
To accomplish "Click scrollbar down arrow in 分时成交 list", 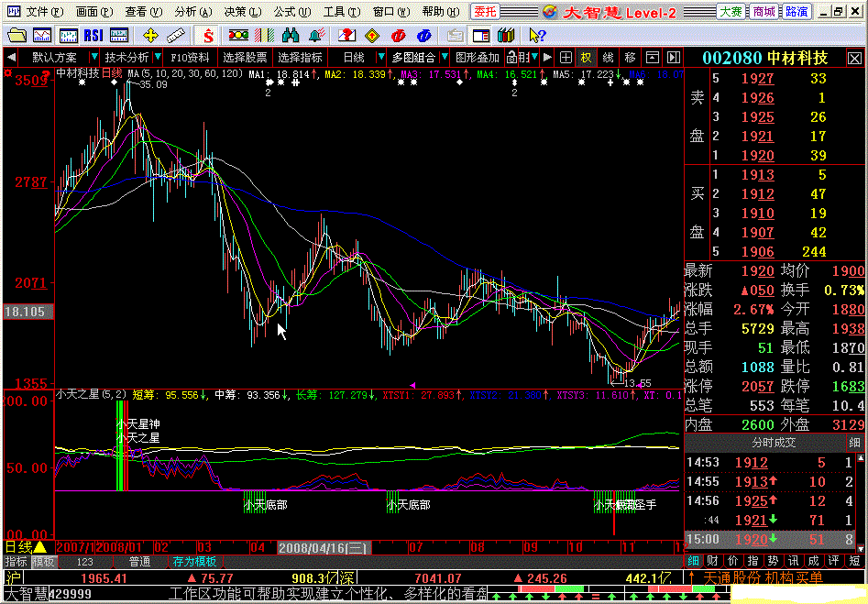I will click(861, 549).
